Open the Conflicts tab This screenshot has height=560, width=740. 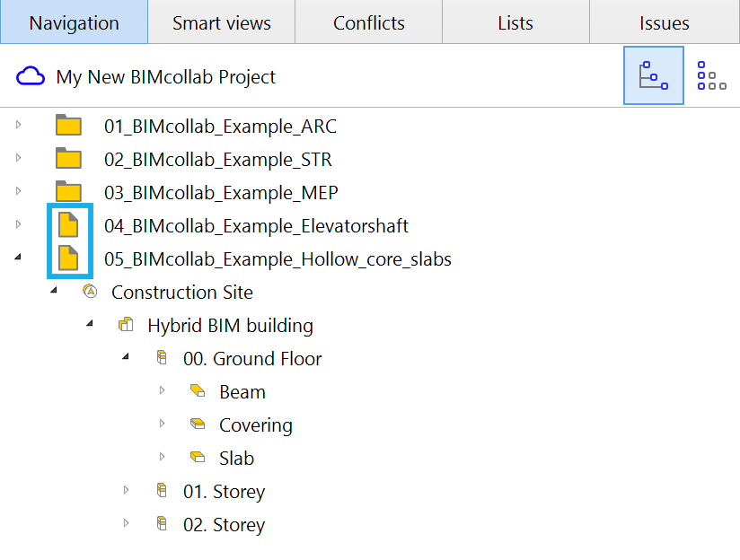pos(368,22)
